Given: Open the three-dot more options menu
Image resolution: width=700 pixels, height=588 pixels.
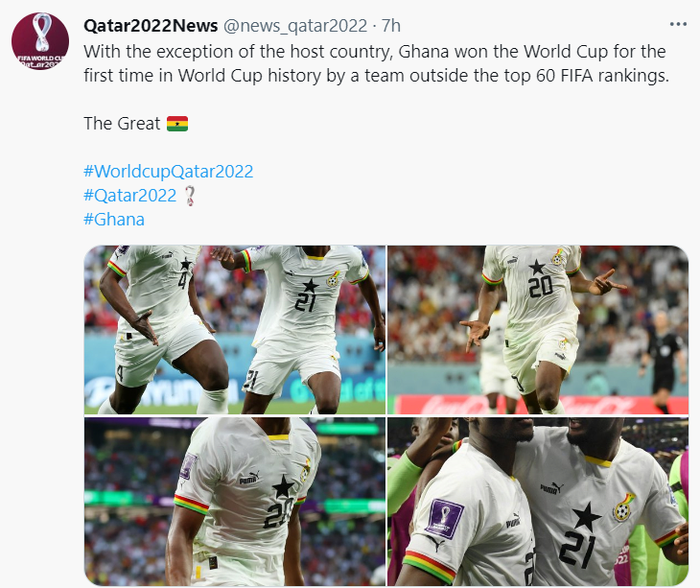Looking at the screenshot, I should coord(678,24).
